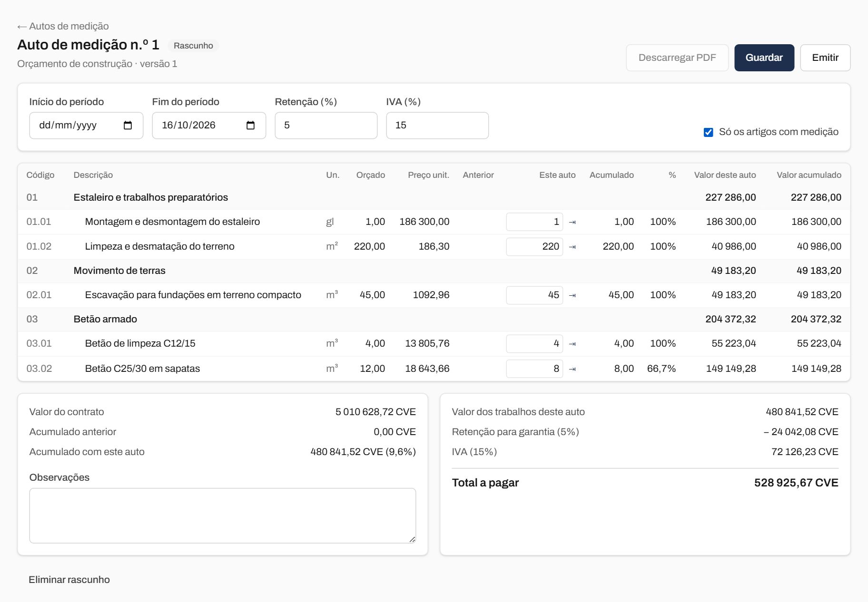Click the Valor acumulado column header
Screen dimensions: 868x602
(x=809, y=175)
